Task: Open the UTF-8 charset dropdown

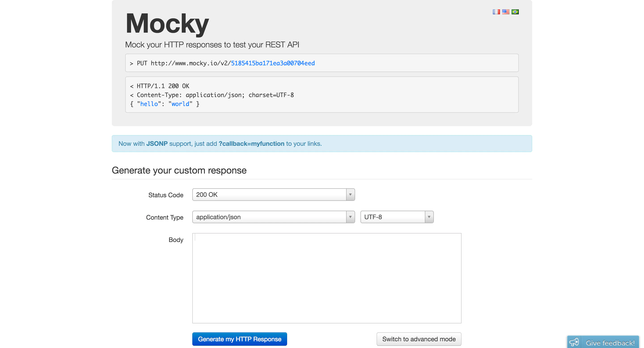Action: pos(397,217)
